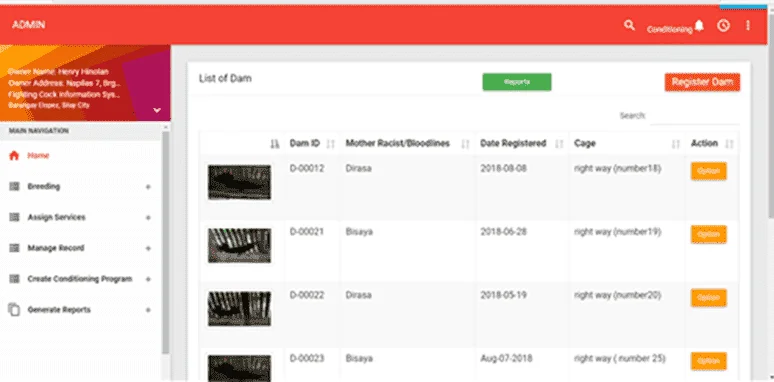Expand Assign Services plus sign
Image resolution: width=774 pixels, height=382 pixels.
(x=148, y=218)
